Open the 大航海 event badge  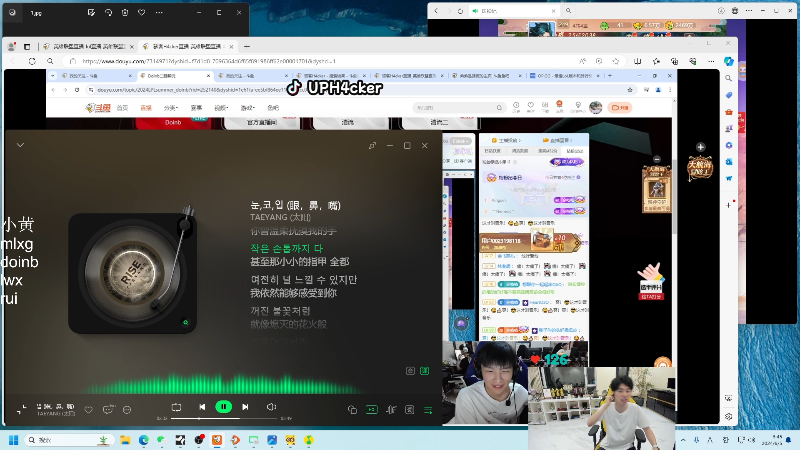[x=699, y=167]
